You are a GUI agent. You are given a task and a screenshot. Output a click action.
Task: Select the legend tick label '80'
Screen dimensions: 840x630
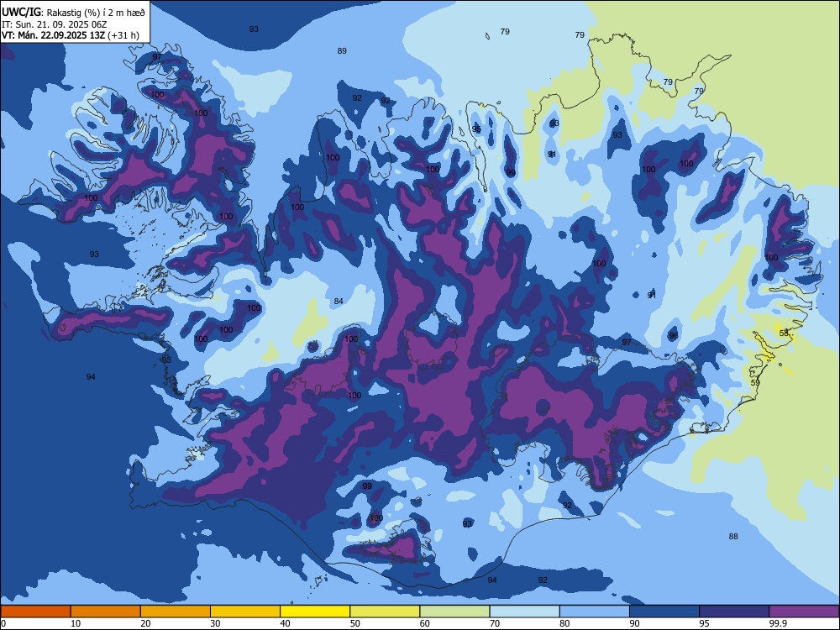pos(564,623)
